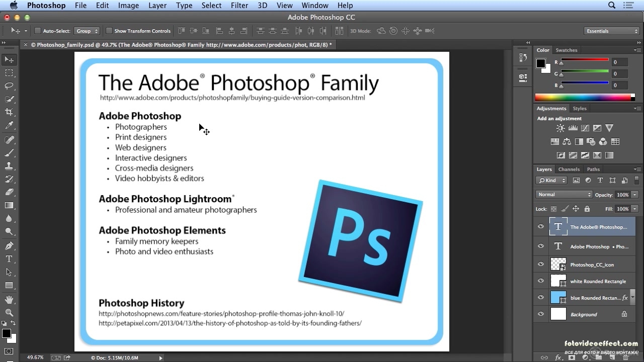Select the Dodge tool
644x362 pixels.
(9, 232)
